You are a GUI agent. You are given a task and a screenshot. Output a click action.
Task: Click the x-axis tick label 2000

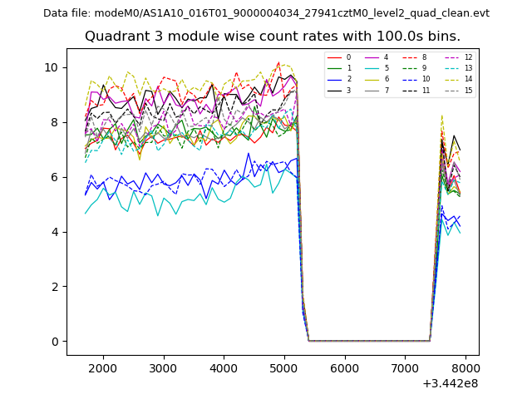[x=103, y=368]
